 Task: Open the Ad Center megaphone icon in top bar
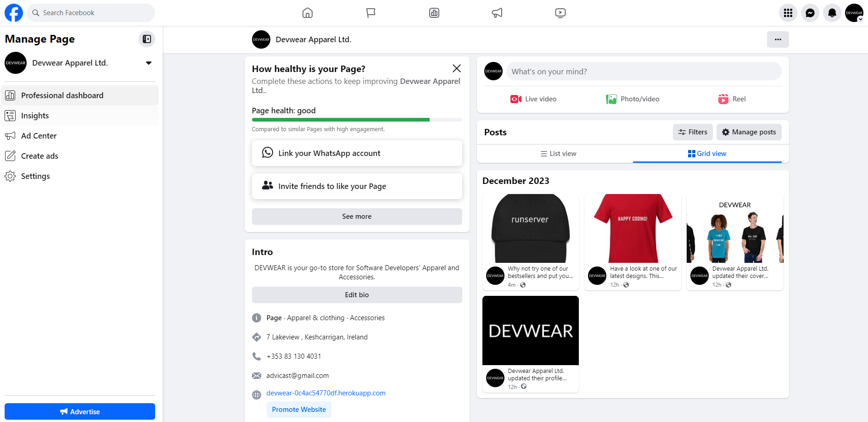click(x=497, y=13)
